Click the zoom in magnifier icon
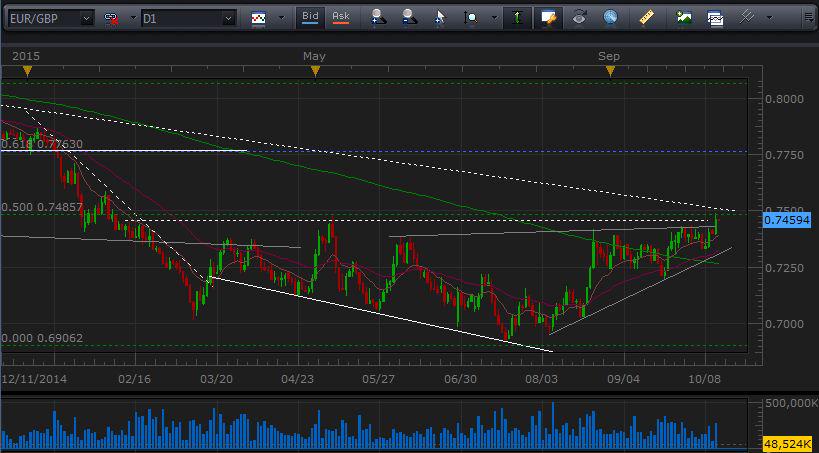 [377, 18]
